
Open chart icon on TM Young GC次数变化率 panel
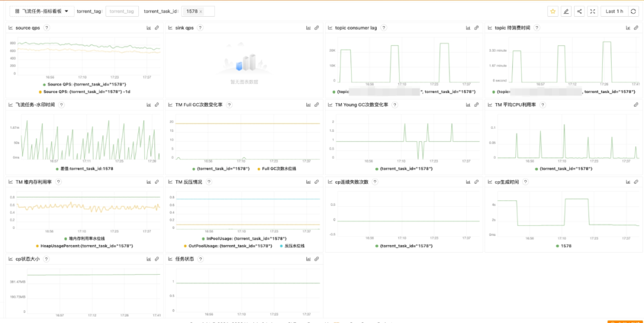pos(468,105)
